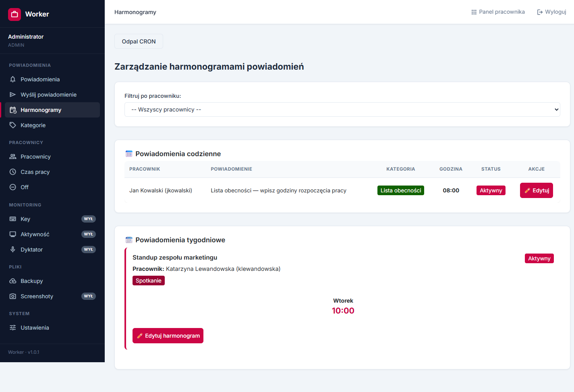
Task: Click the 10:00 Wtorek time
Action: click(x=343, y=311)
